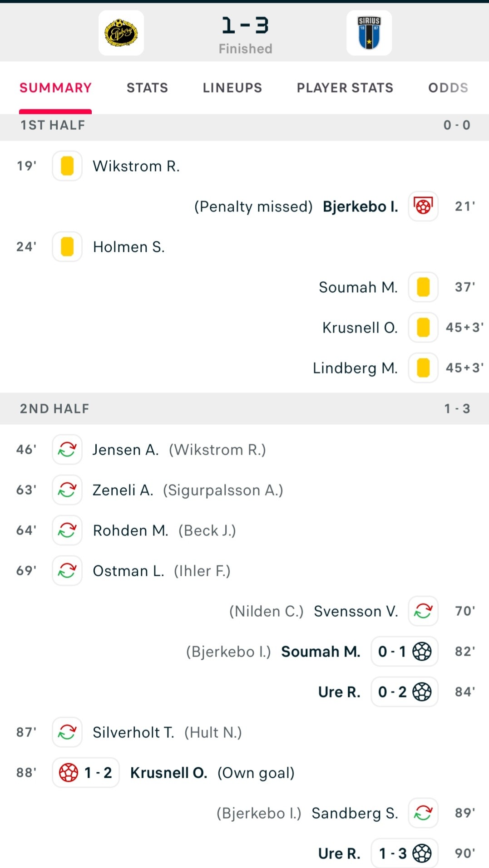Tap the substitution icon for Svensson V.
Image resolution: width=489 pixels, height=868 pixels.
click(x=423, y=611)
